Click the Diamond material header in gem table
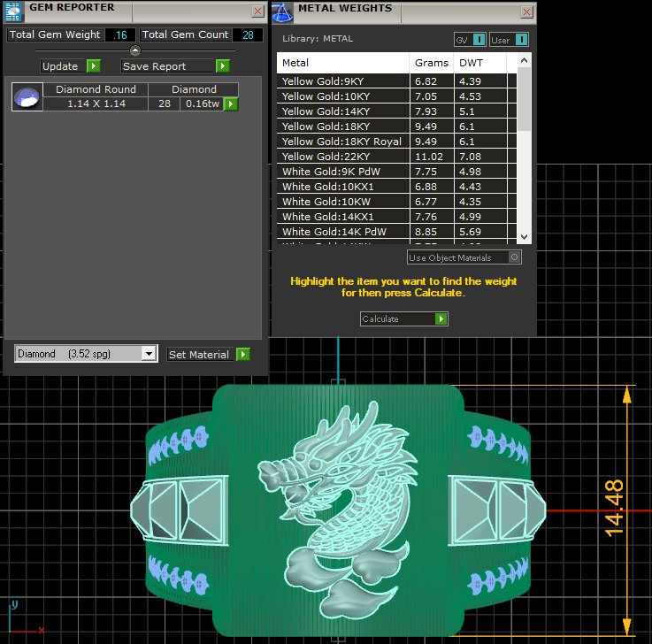Viewport: 652px width, 644px height. (x=194, y=89)
